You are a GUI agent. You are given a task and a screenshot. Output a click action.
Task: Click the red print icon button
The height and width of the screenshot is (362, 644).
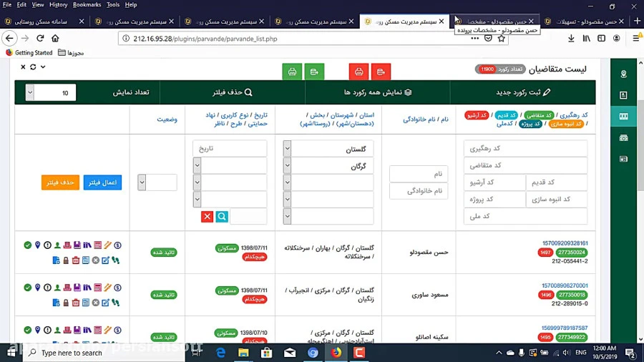coord(359,72)
